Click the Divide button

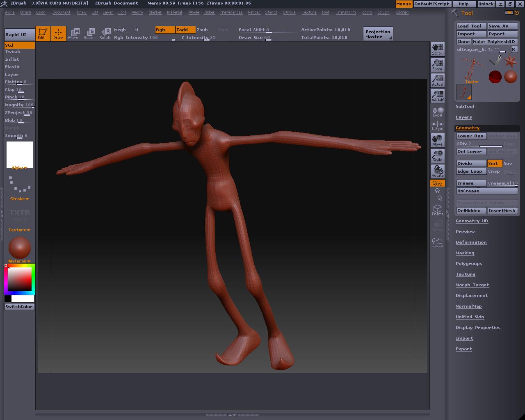pyautogui.click(x=471, y=163)
